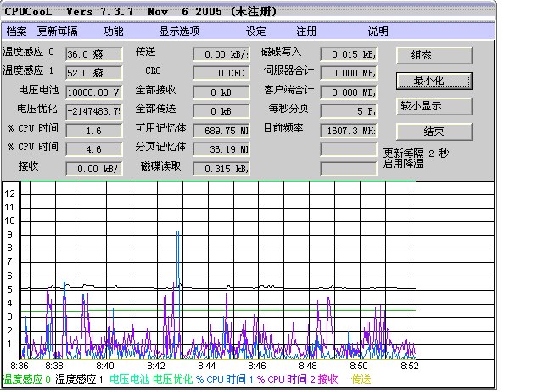The height and width of the screenshot is (392, 543).
Task: Click the 全部传送 value field
Action: click(x=221, y=111)
